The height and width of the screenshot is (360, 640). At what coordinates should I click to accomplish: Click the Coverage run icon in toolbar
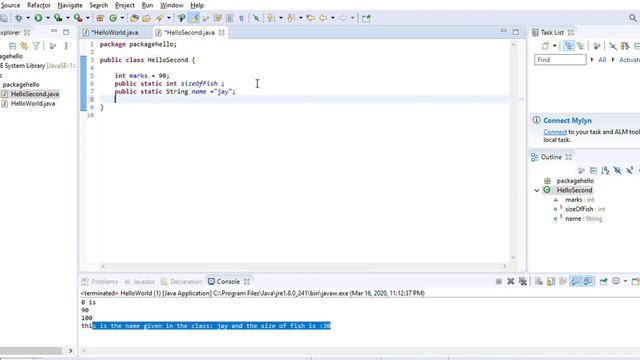(58, 18)
